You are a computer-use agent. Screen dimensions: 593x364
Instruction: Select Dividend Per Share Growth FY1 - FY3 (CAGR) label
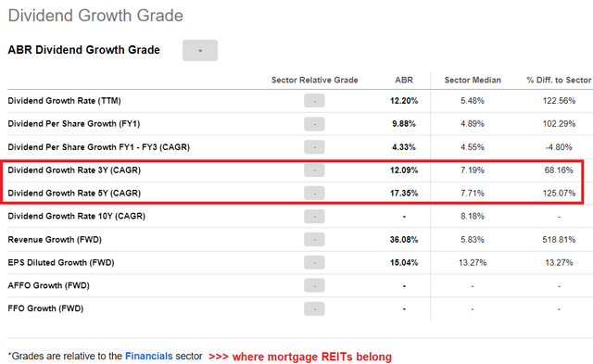click(99, 147)
